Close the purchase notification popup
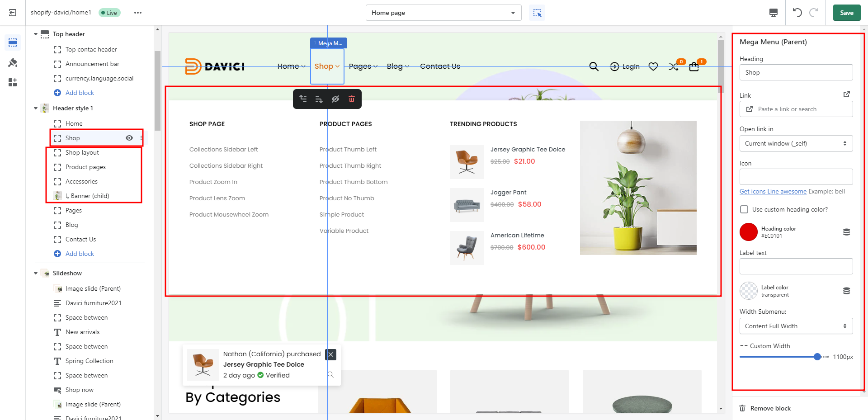Viewport: 868px width, 420px height. coord(331,354)
